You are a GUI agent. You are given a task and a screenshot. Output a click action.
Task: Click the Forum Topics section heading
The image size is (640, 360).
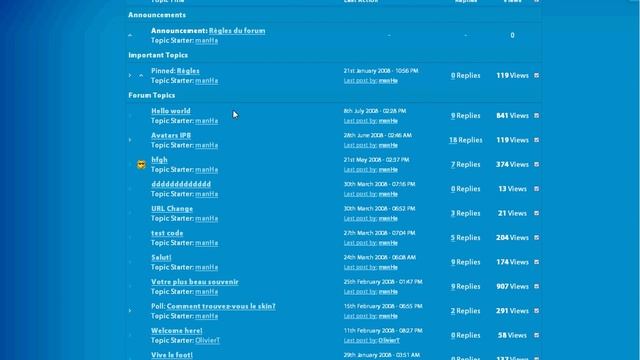pos(151,96)
